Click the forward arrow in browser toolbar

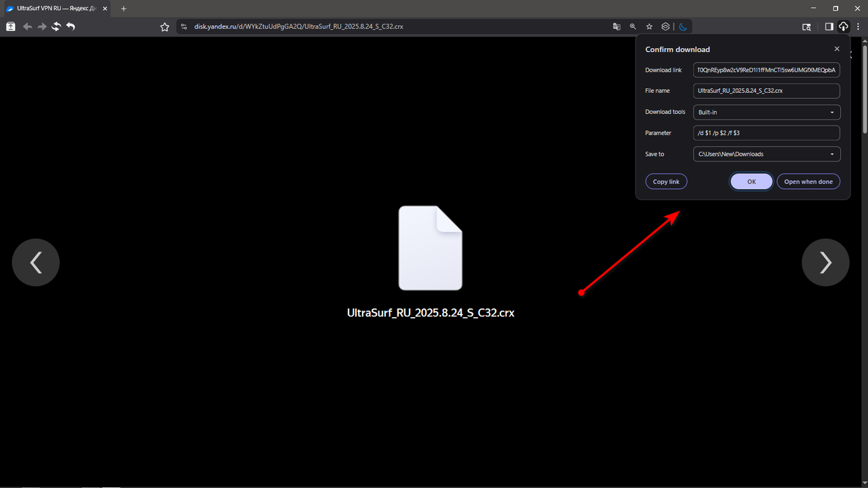pyautogui.click(x=41, y=26)
